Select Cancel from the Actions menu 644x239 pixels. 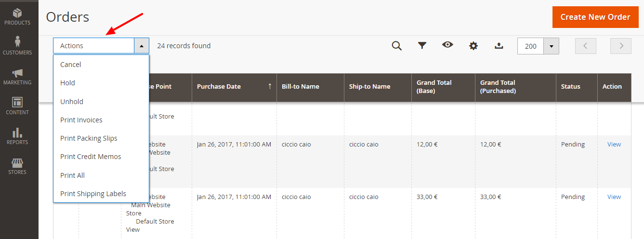tap(70, 65)
